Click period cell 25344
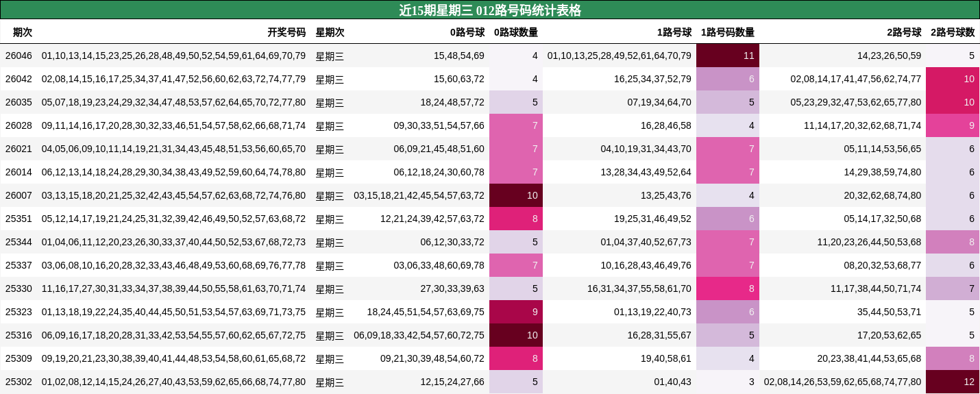The image size is (980, 394). point(19,242)
